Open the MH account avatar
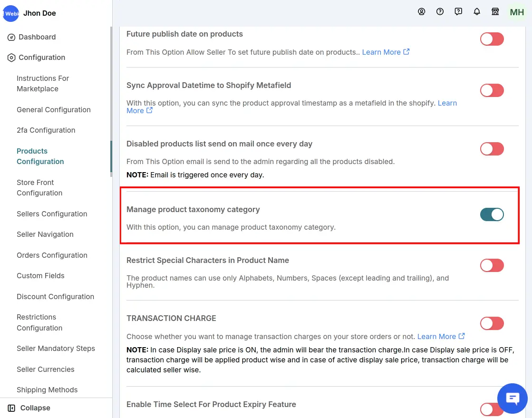This screenshot has height=418, width=532. tap(516, 12)
